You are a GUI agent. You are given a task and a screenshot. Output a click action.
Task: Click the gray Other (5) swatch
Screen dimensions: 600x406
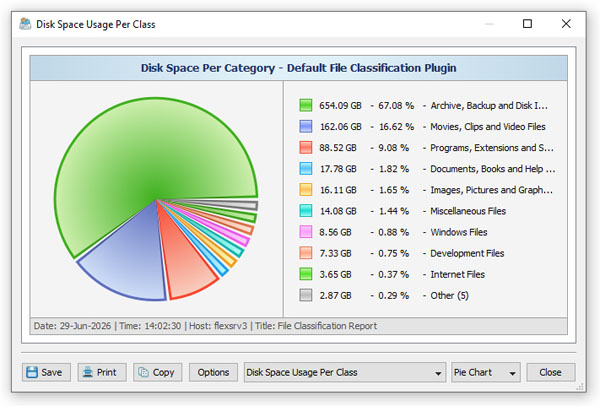coord(306,295)
